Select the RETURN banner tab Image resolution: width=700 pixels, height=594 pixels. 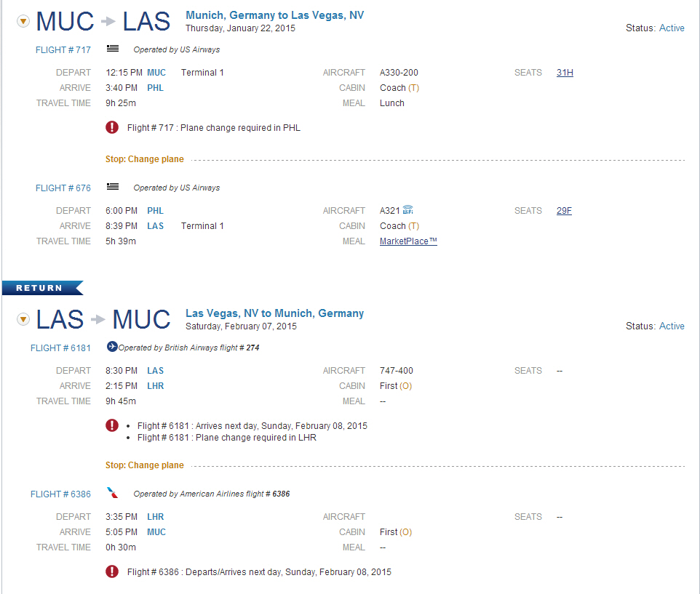tap(42, 288)
